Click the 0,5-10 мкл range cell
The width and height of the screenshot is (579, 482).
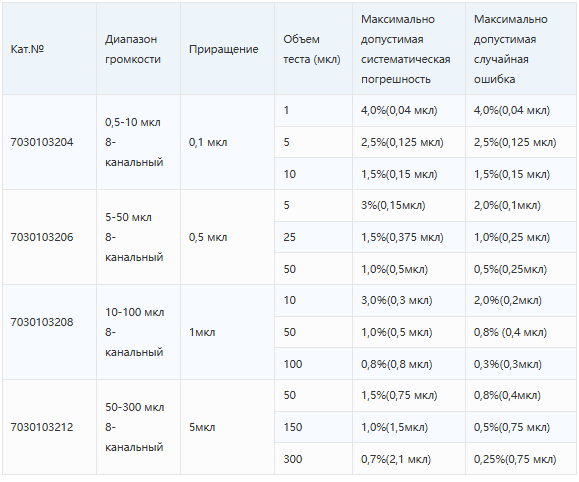pos(138,142)
